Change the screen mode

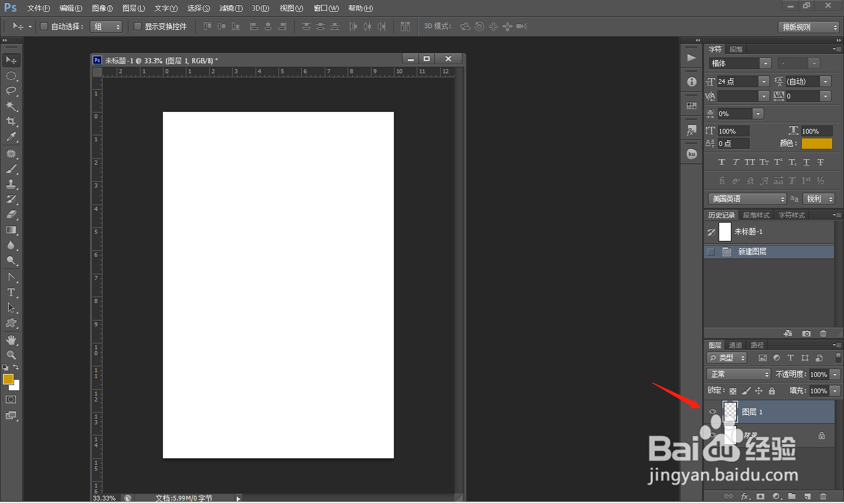coord(11,416)
